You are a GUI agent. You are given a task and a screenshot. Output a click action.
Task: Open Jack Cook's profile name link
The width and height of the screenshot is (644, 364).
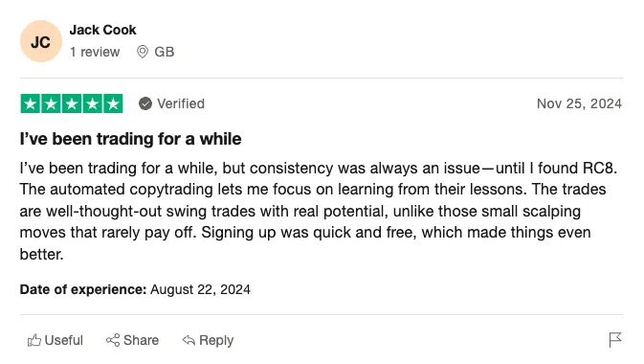pyautogui.click(x=102, y=30)
